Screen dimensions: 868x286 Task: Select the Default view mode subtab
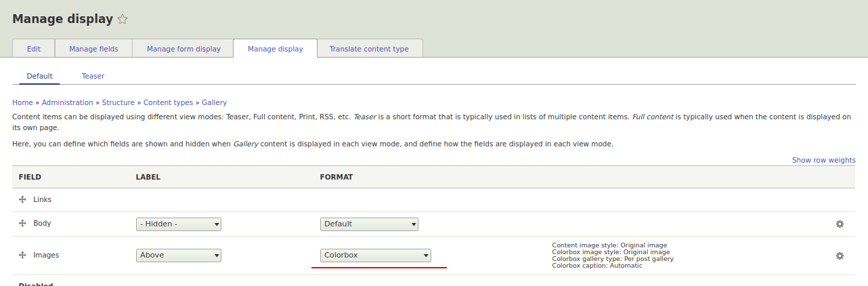[39, 76]
